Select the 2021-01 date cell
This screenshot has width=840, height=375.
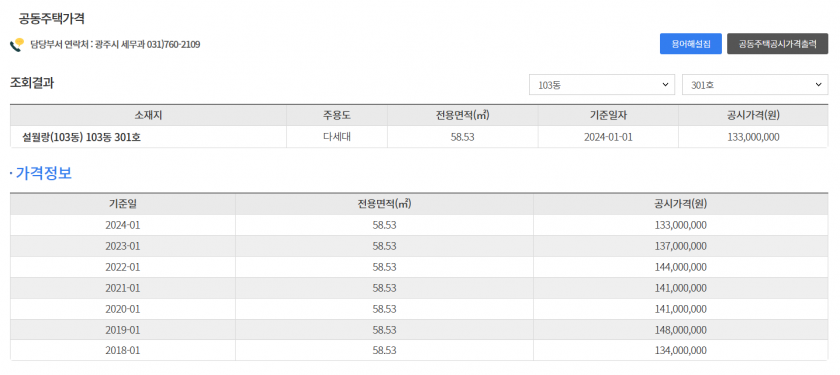point(123,288)
